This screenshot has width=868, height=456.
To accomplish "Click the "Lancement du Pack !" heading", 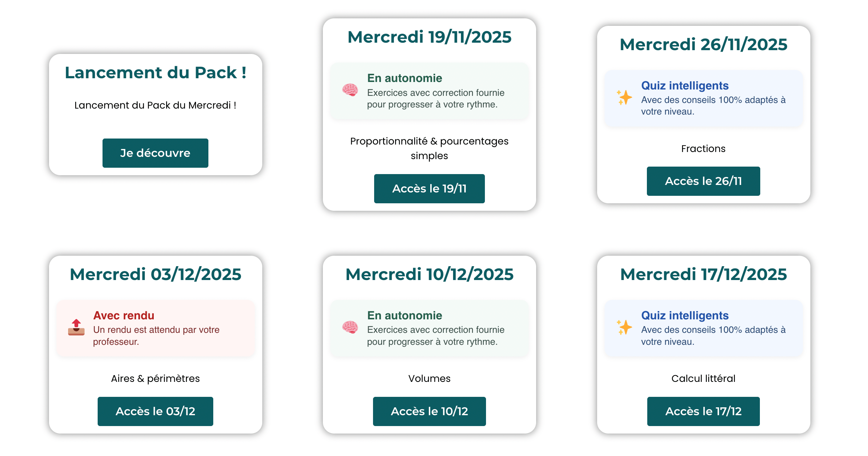I will (156, 73).
